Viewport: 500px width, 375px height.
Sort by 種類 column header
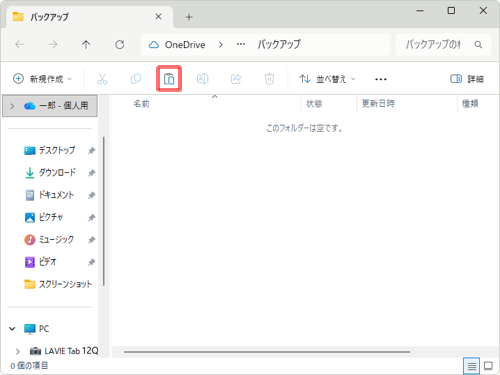470,104
